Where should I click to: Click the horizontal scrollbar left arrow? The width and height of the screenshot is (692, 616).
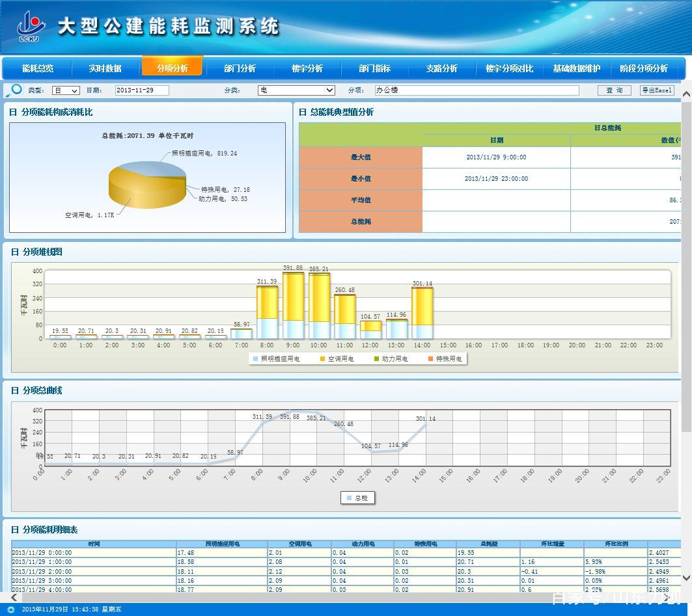point(14,598)
